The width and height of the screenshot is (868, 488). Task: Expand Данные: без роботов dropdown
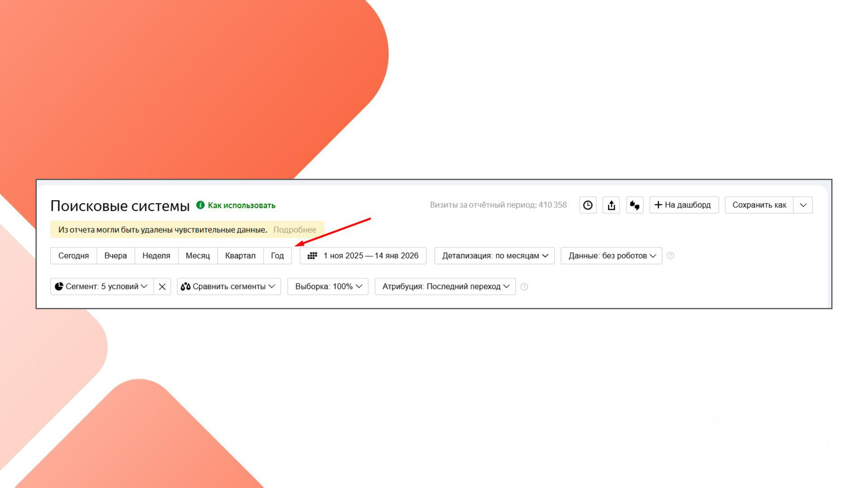[x=611, y=256]
